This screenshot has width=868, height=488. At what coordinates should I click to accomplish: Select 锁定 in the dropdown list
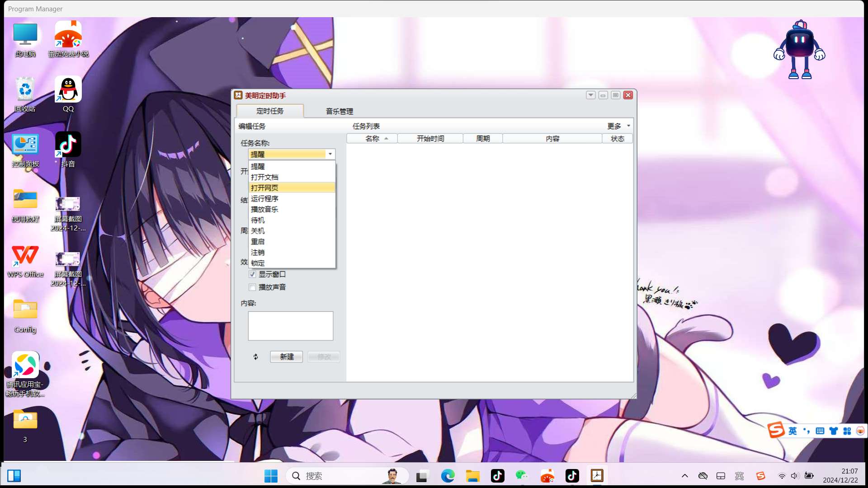[x=292, y=263]
